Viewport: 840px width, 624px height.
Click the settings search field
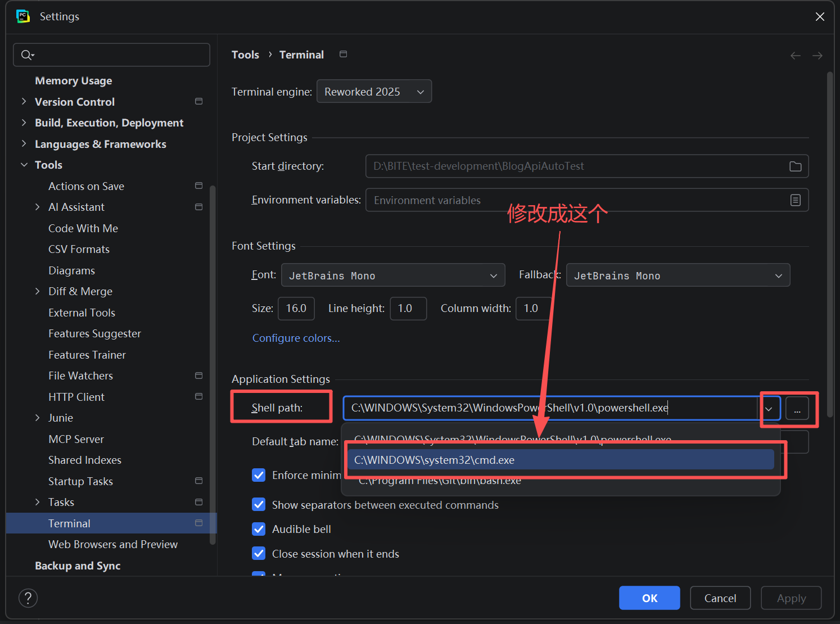pyautogui.click(x=111, y=55)
